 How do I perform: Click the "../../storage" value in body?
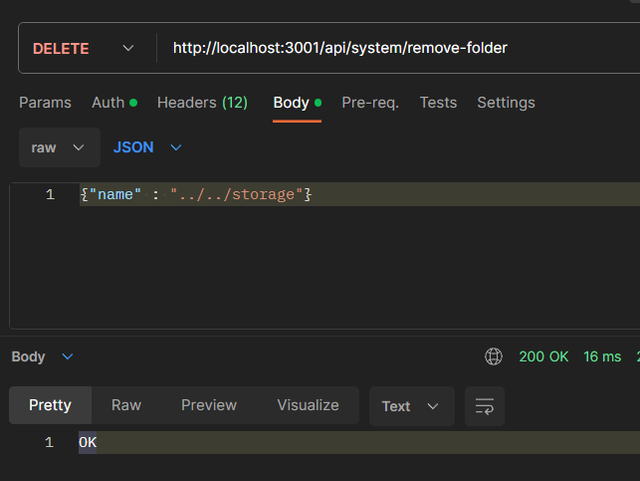[x=237, y=194]
